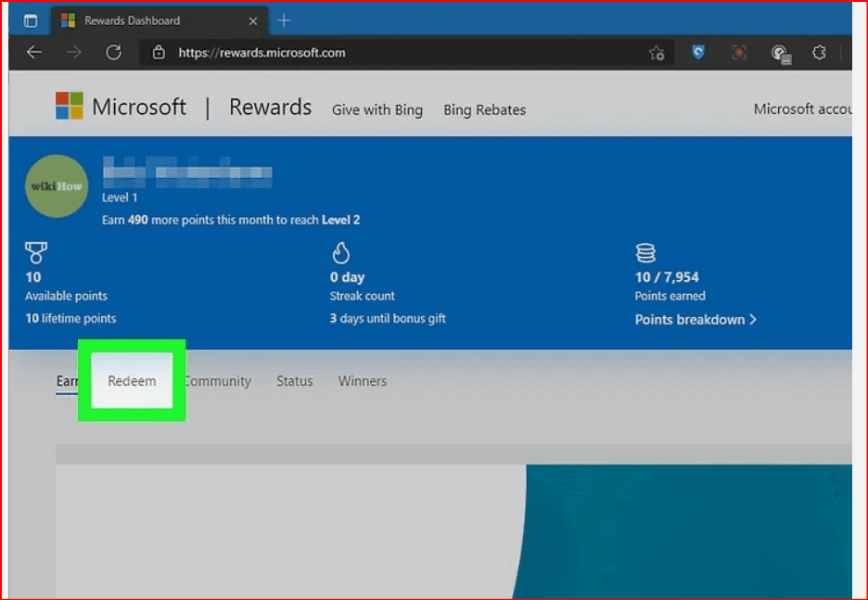This screenshot has height=600, width=868.
Task: Click the points earned coins icon
Action: 645,252
